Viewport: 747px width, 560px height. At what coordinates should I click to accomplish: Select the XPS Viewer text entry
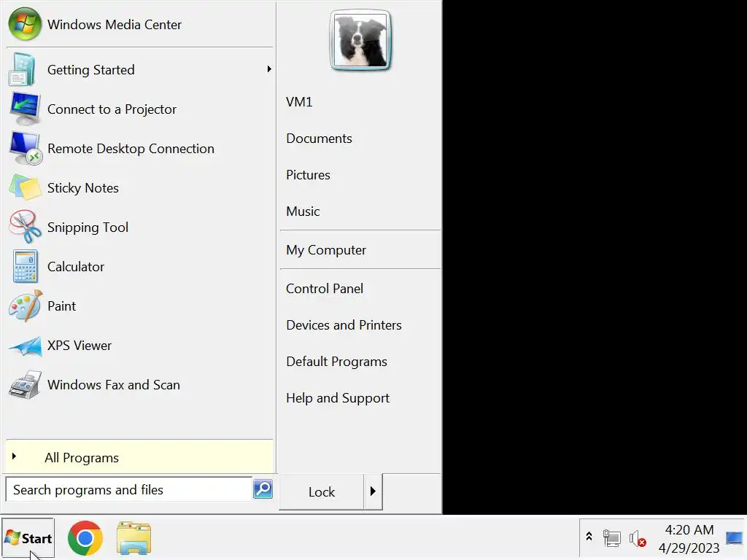[80, 346]
